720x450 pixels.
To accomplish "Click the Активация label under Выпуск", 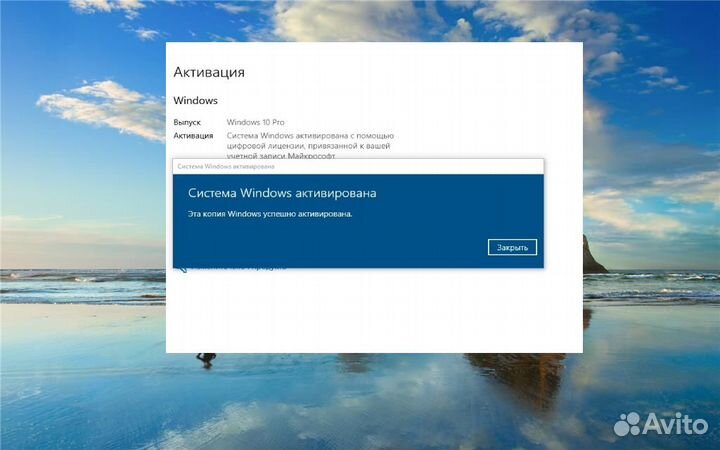I will point(193,136).
